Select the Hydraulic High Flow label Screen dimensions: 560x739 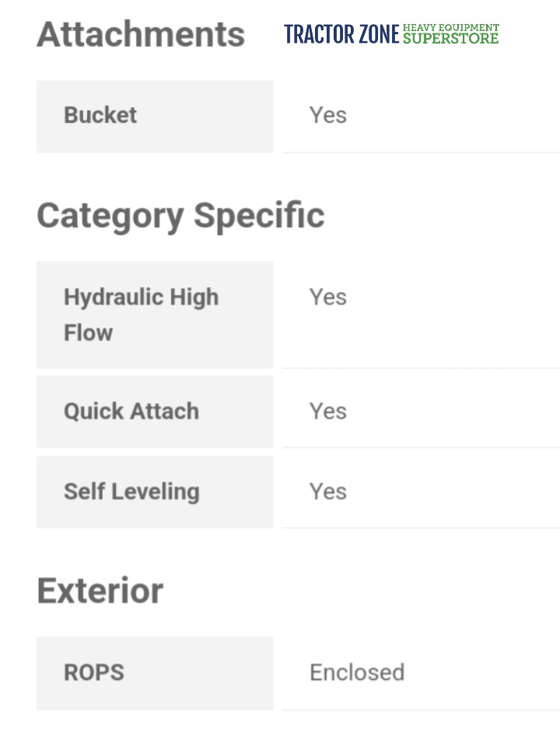[141, 314]
